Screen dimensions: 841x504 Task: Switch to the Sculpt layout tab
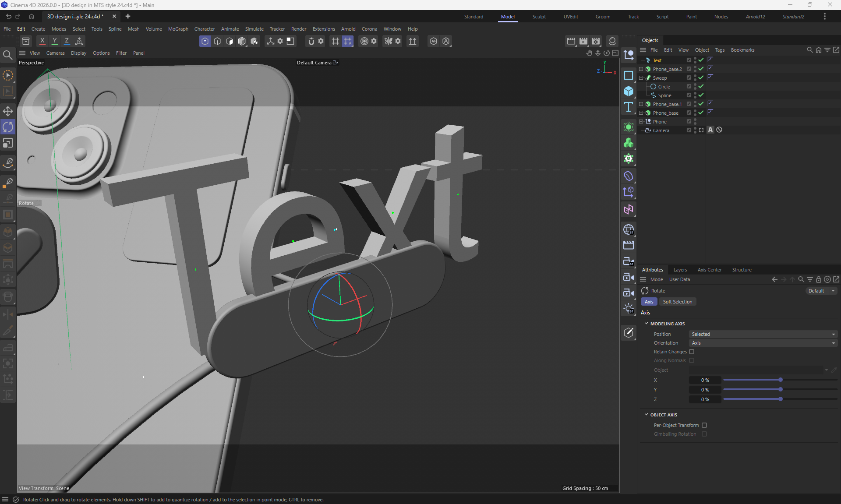pos(539,17)
